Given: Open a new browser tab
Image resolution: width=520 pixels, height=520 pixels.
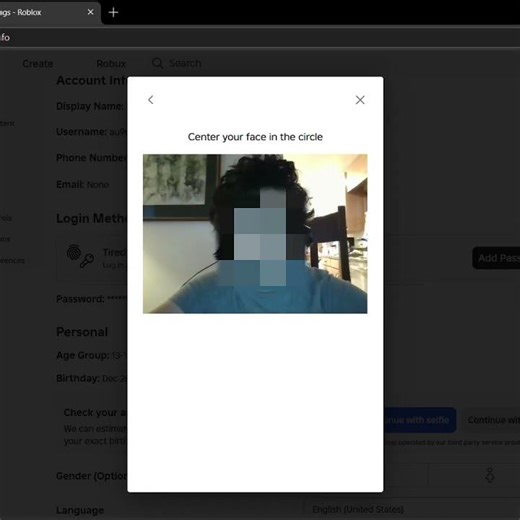Looking at the screenshot, I should pos(113,12).
